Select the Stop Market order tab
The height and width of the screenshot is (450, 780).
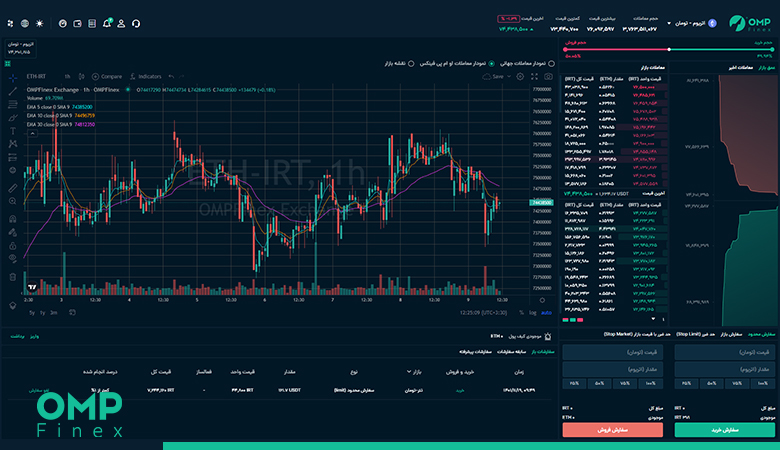[x=637, y=334]
